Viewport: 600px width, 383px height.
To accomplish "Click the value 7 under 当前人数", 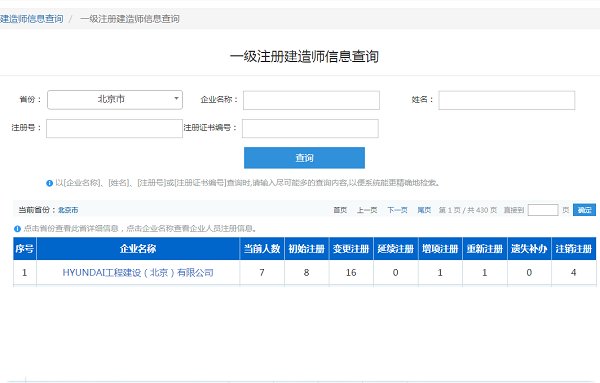I will click(x=262, y=273).
